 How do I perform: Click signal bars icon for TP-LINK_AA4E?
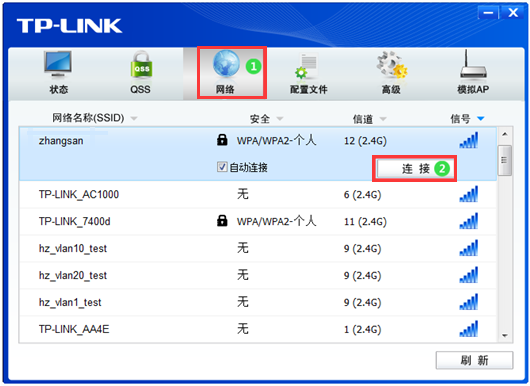(x=468, y=329)
